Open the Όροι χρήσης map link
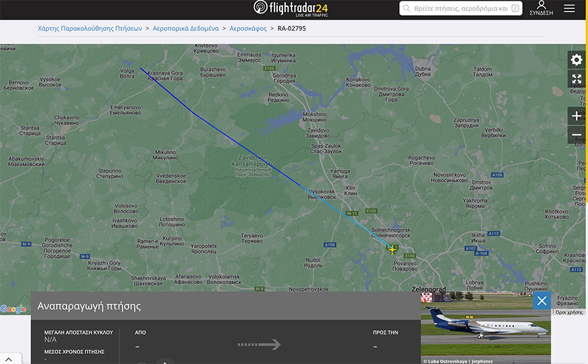Image resolution: width=588 pixels, height=364 pixels. coord(569,313)
